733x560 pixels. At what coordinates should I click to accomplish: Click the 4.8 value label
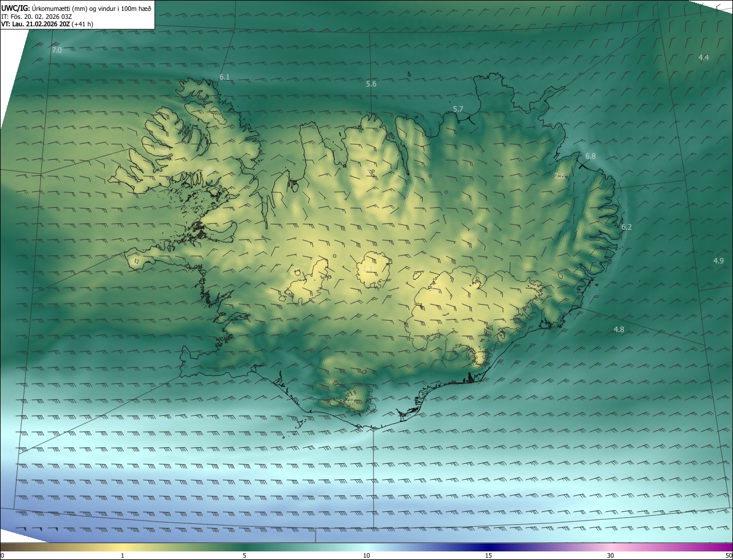619,329
